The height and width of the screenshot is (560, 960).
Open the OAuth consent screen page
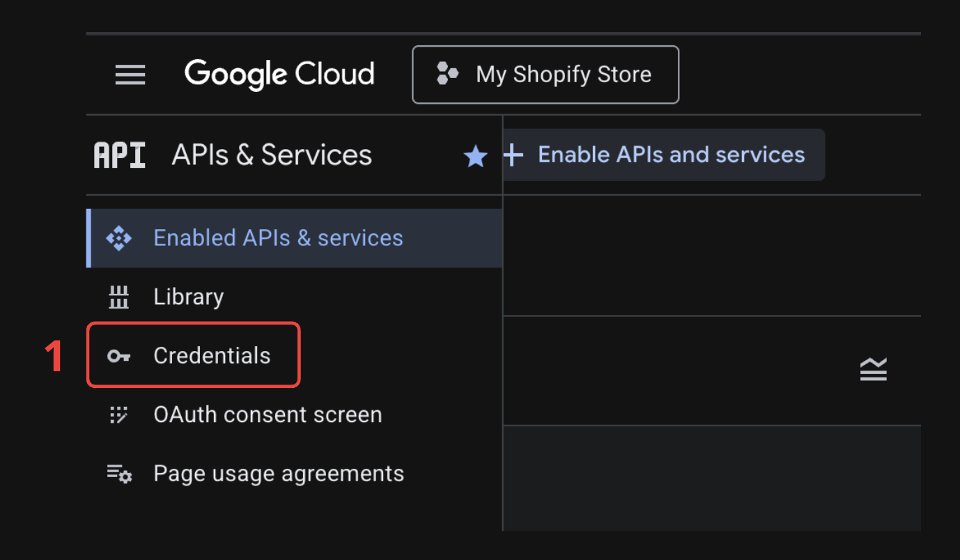(268, 415)
